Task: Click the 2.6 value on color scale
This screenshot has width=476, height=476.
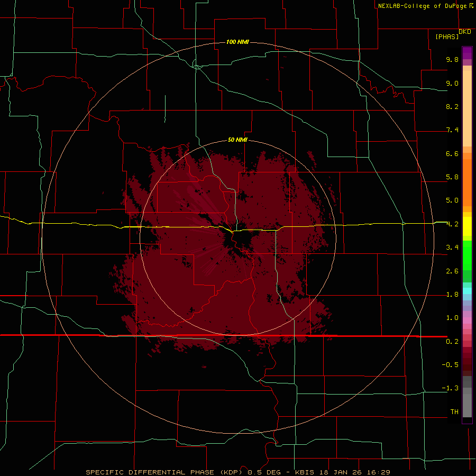Action: coord(452,271)
